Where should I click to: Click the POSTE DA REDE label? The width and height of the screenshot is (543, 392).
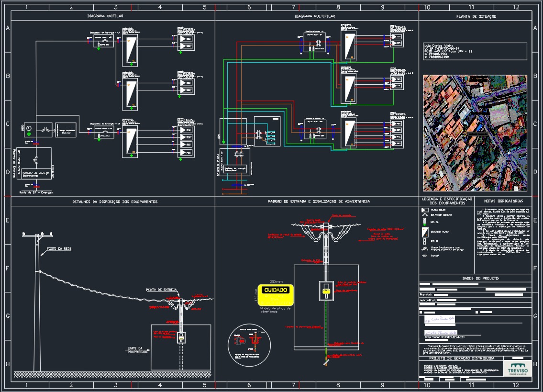click(x=59, y=249)
